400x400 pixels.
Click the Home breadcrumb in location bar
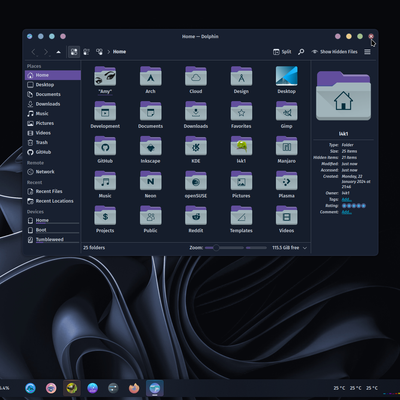tap(119, 52)
